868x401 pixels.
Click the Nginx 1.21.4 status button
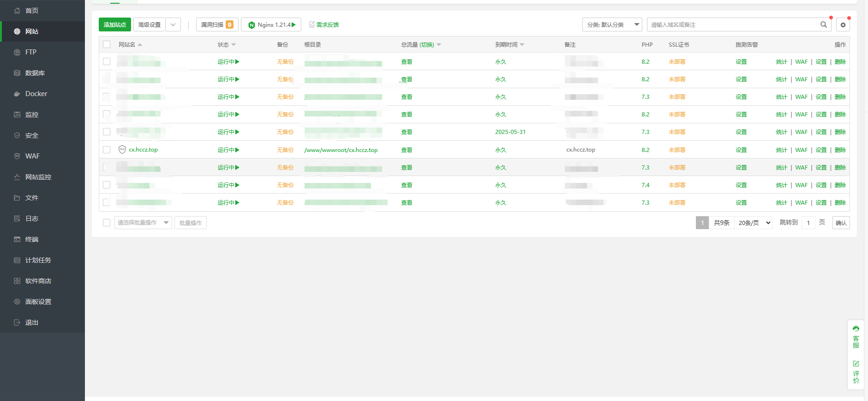tap(271, 25)
